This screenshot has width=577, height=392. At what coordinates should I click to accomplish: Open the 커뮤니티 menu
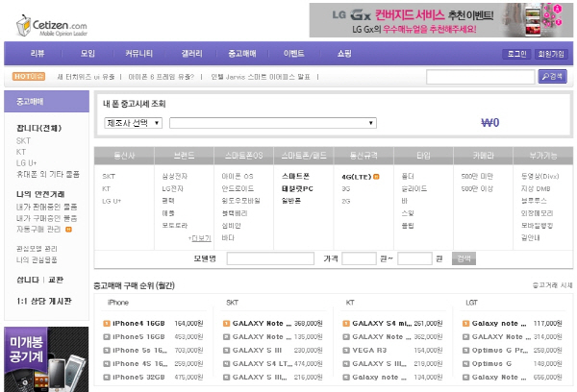point(138,53)
